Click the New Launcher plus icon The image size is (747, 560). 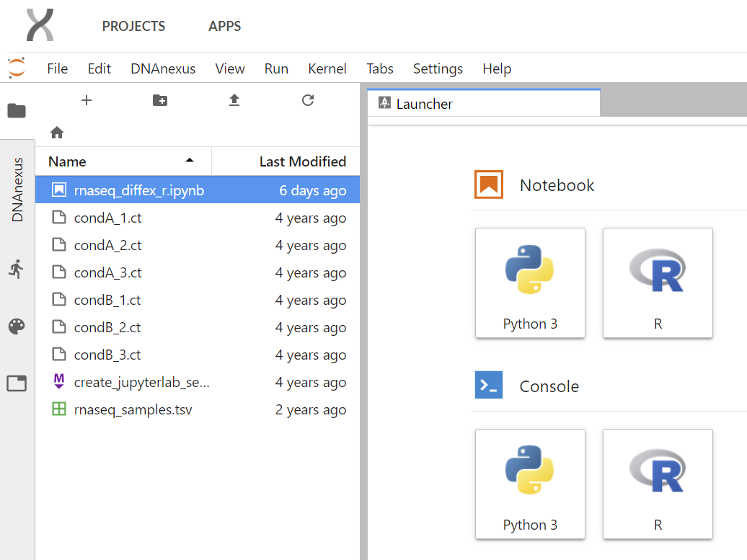(x=87, y=101)
